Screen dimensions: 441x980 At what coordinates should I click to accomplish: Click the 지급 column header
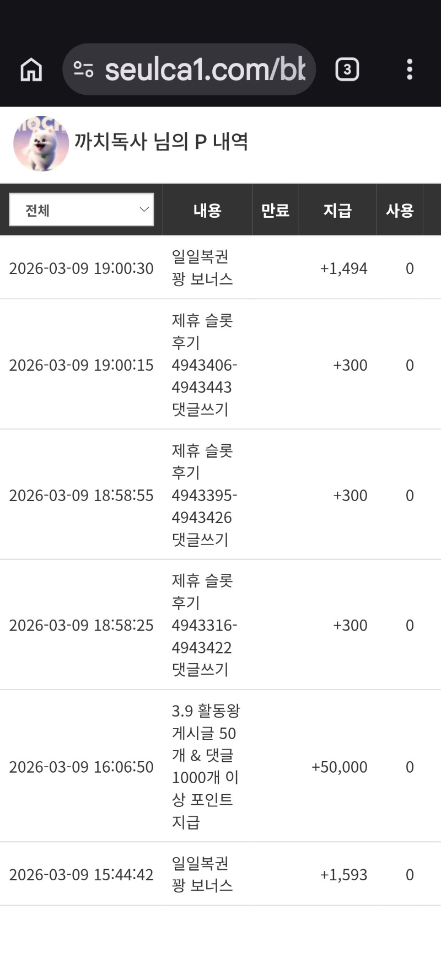337,210
